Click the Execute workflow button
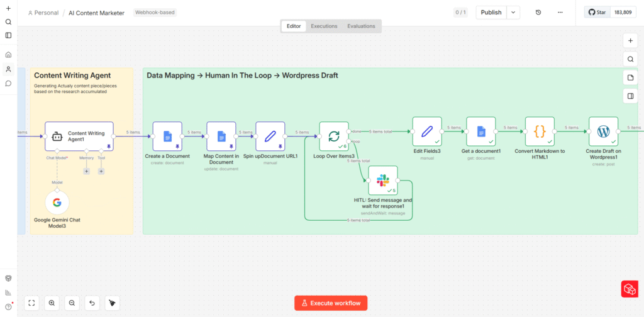Viewport: 644px width, 317px height. (331, 303)
